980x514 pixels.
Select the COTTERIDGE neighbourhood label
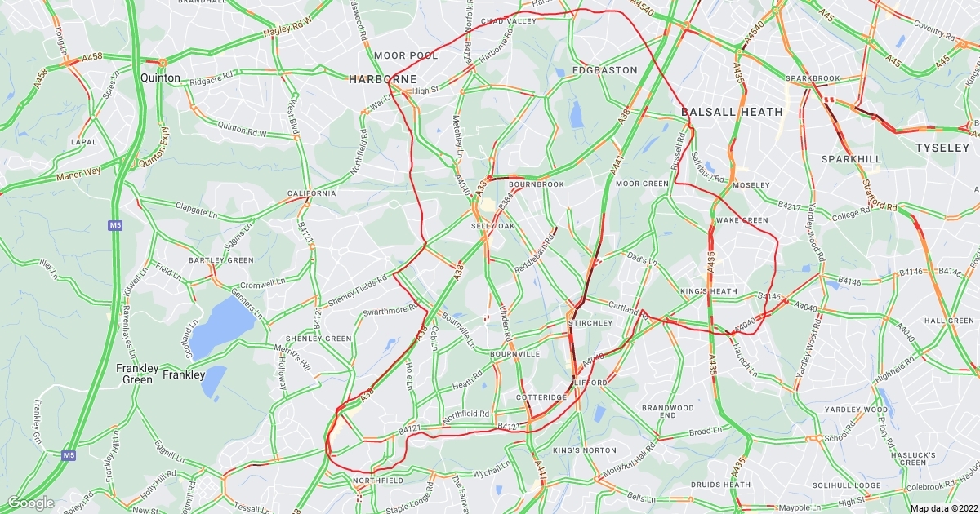click(x=541, y=397)
